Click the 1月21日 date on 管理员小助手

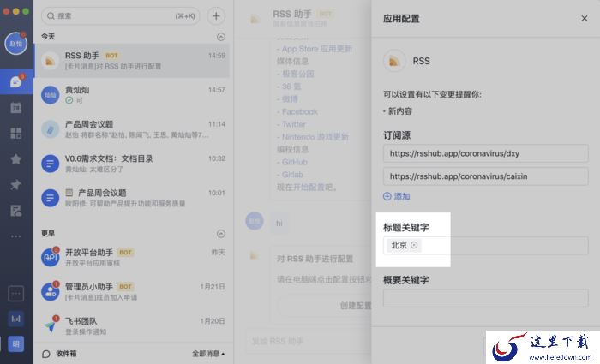[213, 286]
